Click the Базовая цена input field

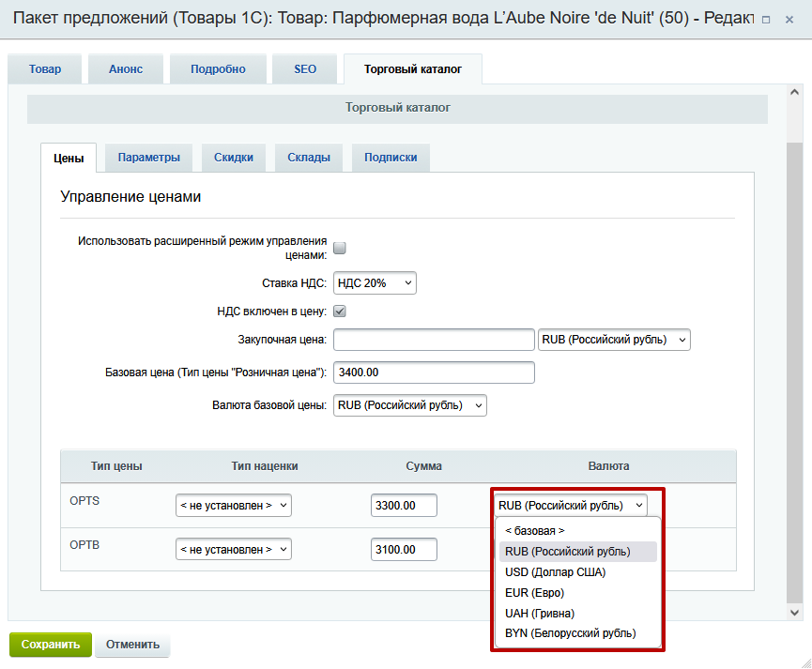434,373
